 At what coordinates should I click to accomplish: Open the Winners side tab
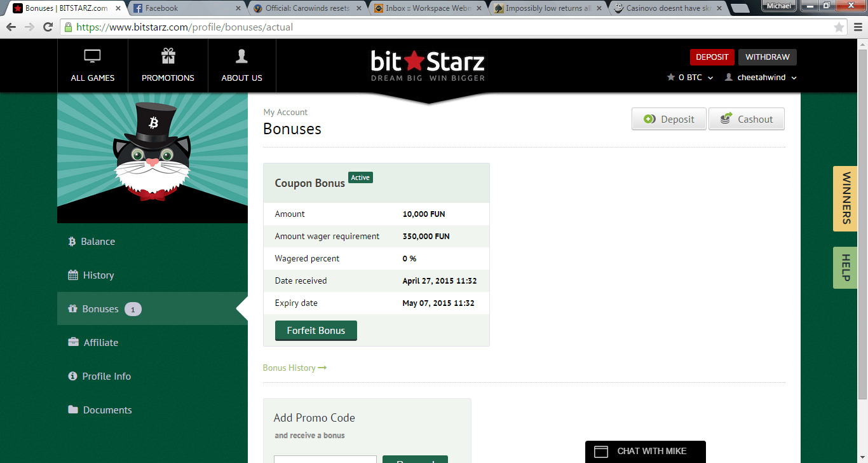pos(846,198)
